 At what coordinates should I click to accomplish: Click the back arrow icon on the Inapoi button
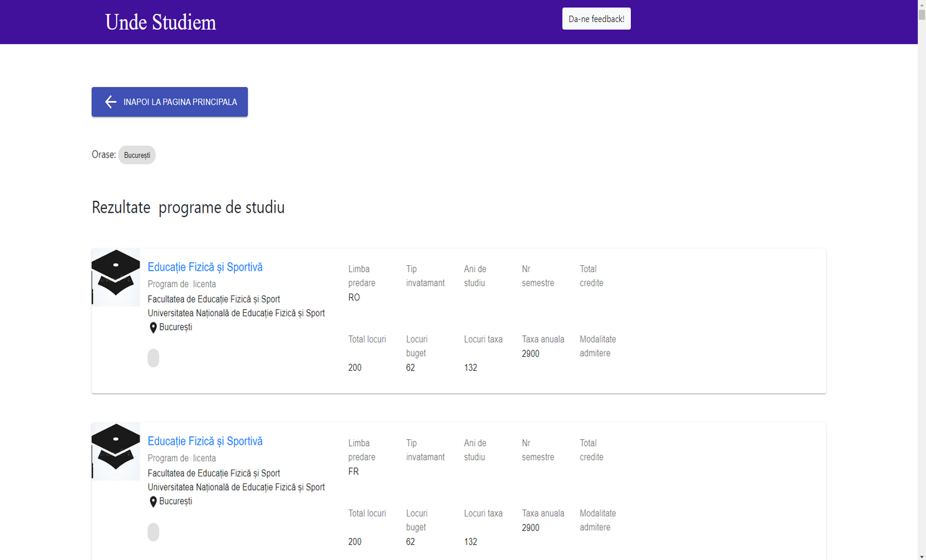click(x=111, y=102)
